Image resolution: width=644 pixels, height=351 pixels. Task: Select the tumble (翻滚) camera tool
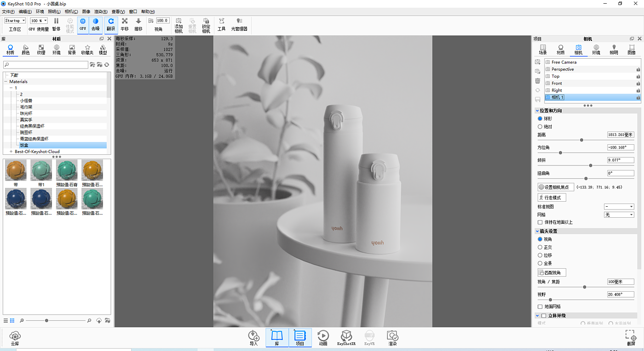[x=111, y=24]
